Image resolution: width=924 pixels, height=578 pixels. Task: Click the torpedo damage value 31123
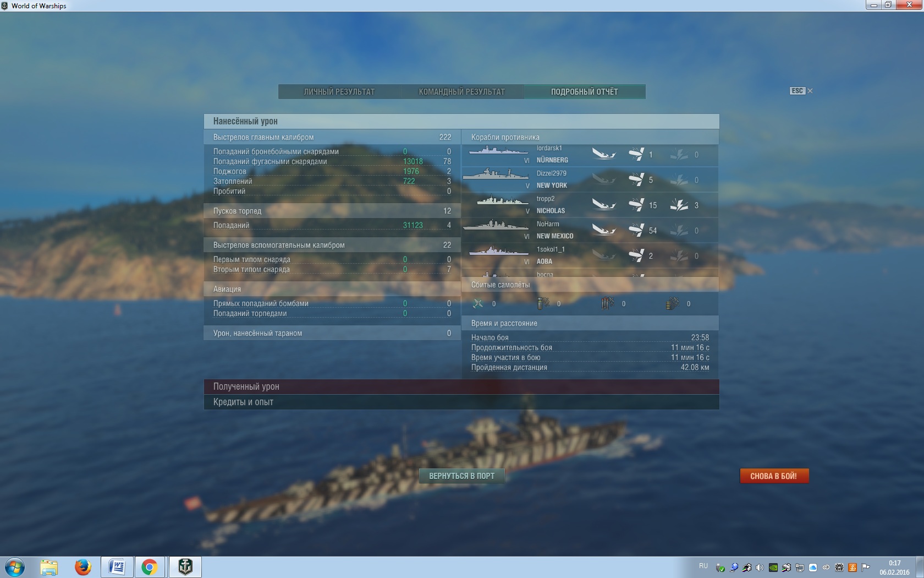click(x=413, y=225)
